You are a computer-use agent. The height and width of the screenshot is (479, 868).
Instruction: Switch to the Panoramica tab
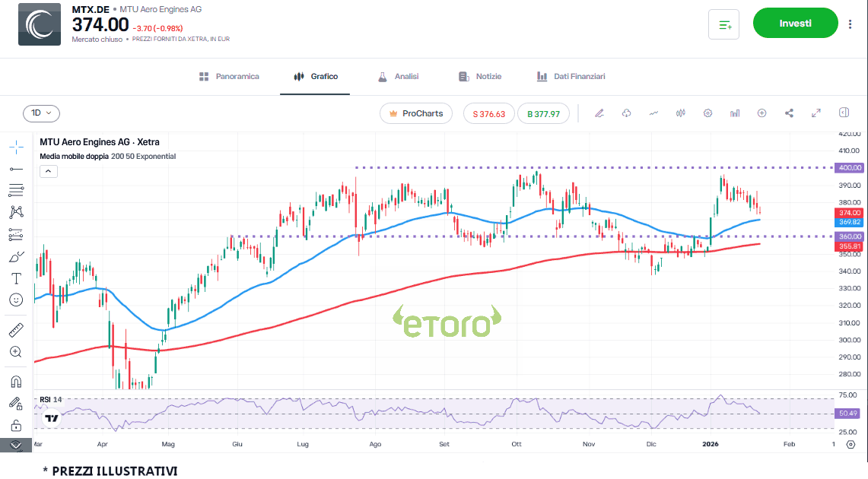[229, 77]
